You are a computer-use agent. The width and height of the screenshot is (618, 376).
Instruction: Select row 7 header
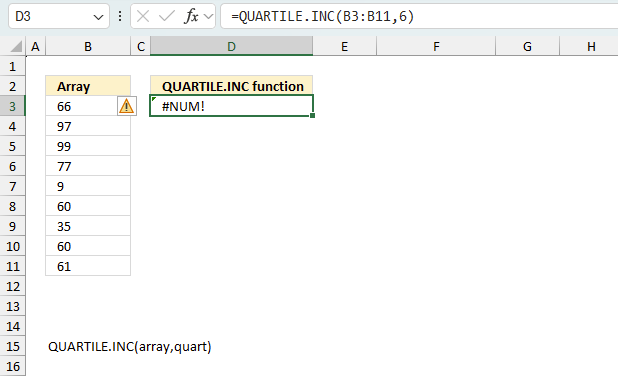[13, 186]
